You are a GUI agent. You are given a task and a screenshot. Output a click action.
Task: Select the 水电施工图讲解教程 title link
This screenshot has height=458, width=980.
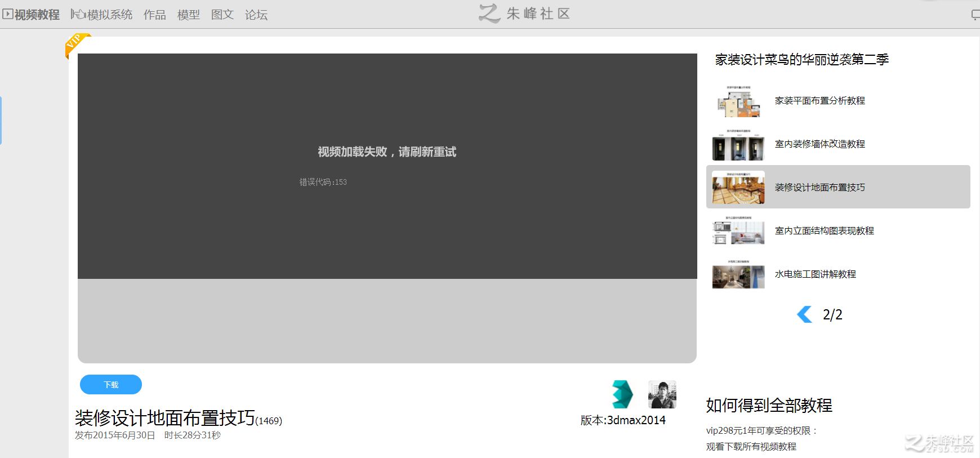816,274
